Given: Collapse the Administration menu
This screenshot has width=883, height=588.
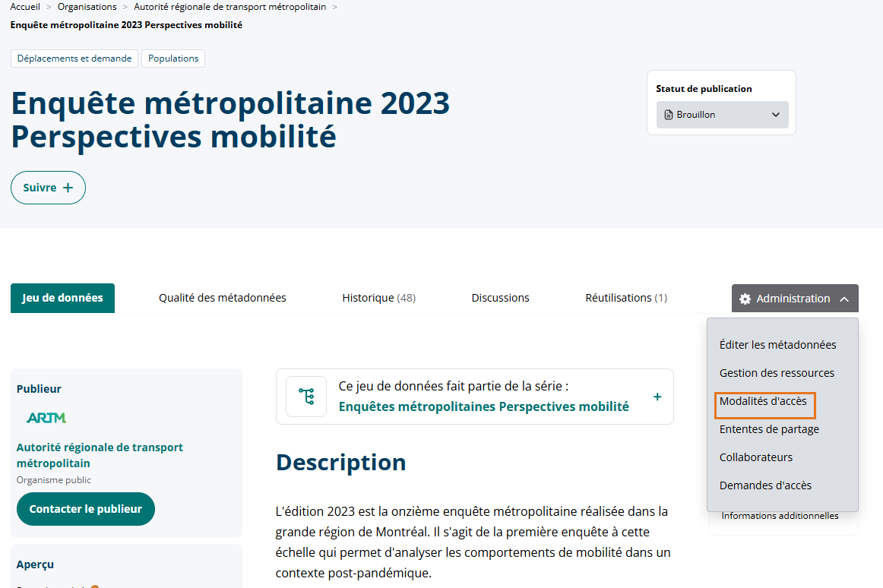Looking at the screenshot, I should point(795,299).
